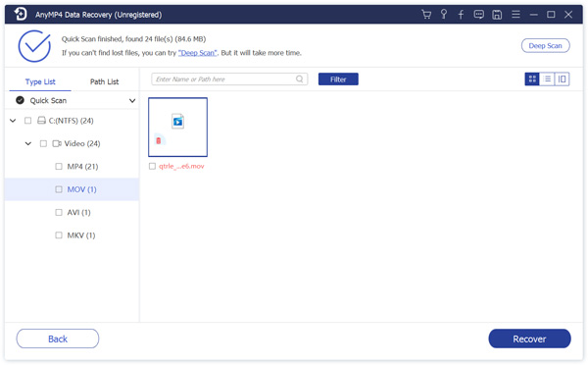Click the Recover button

point(529,339)
